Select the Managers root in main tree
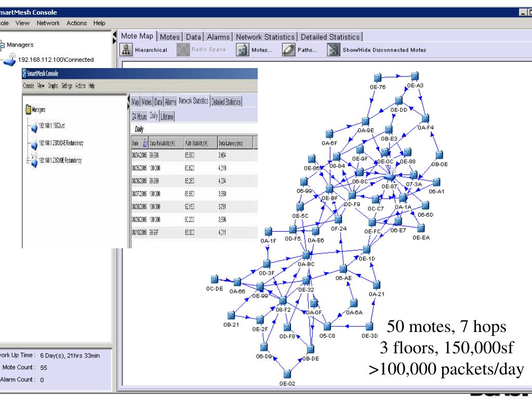Screen dimensions: 532x399 coord(20,45)
